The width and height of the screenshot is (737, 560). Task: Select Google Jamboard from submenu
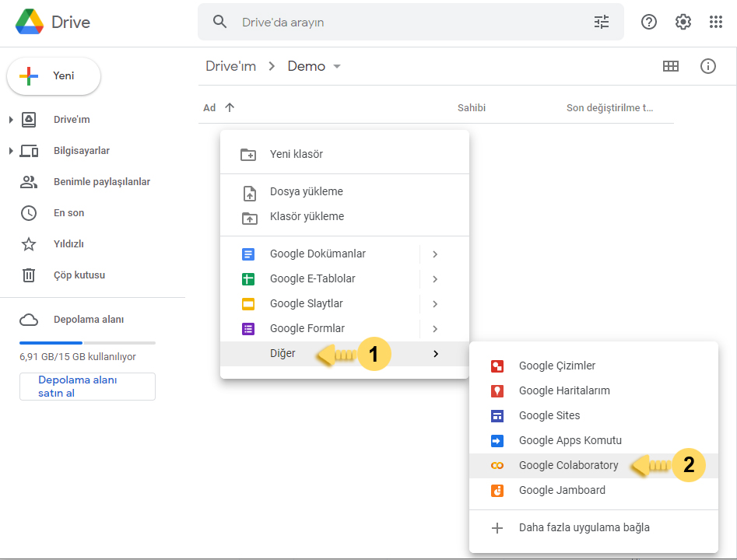(x=594, y=491)
